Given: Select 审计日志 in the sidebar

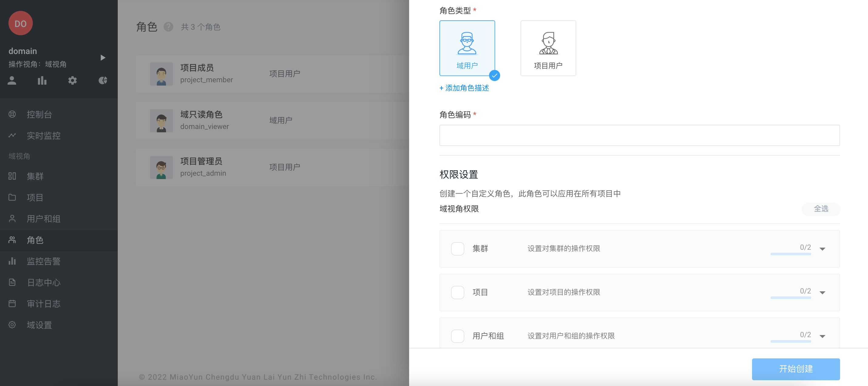Looking at the screenshot, I should (44, 303).
